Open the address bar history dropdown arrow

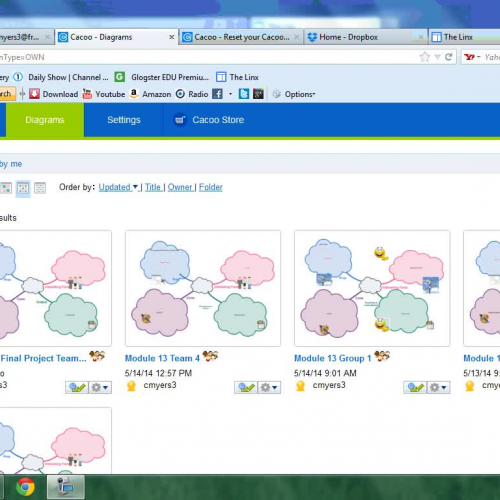437,57
